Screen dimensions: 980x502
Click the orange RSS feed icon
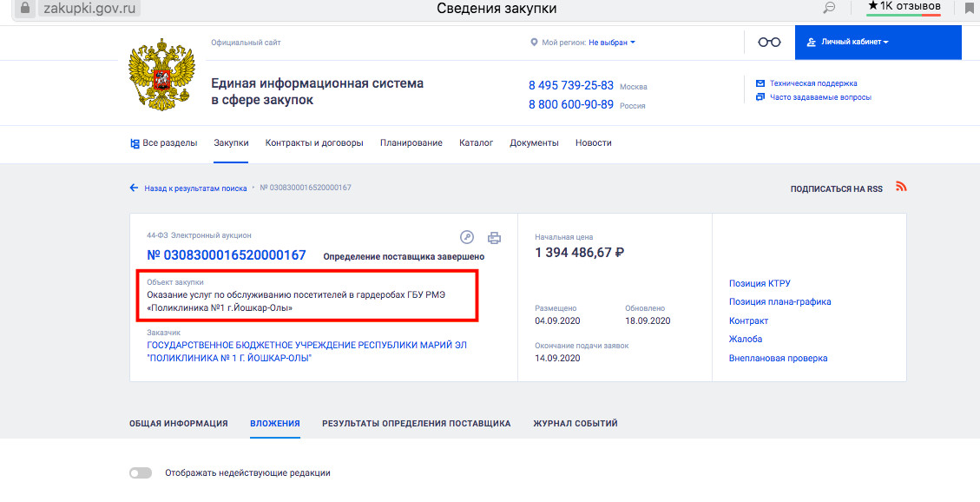901,187
